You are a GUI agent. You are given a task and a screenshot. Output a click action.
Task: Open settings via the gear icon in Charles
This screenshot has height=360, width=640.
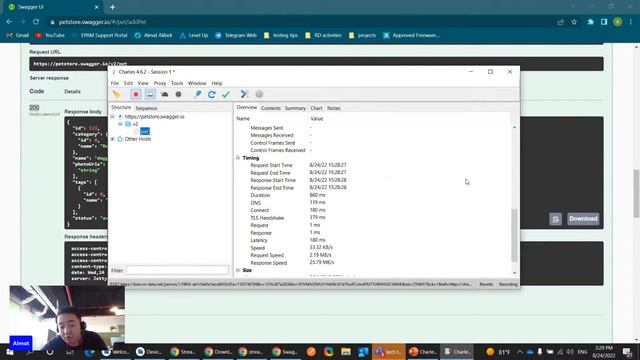point(259,95)
